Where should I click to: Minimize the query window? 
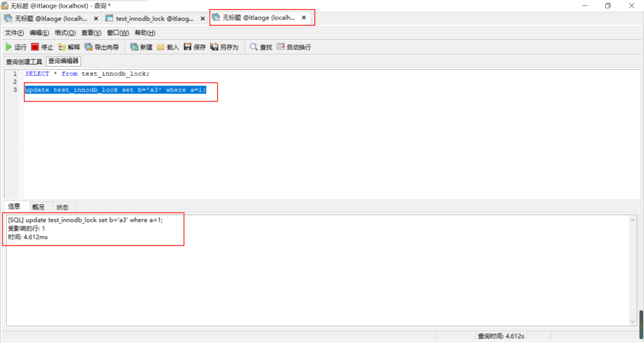point(584,6)
